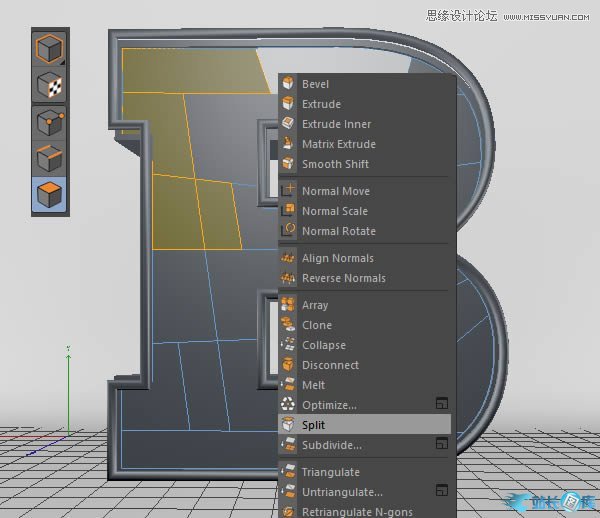600x518 pixels.
Task: Open Untriangulate options settings box icon
Action: (441, 491)
